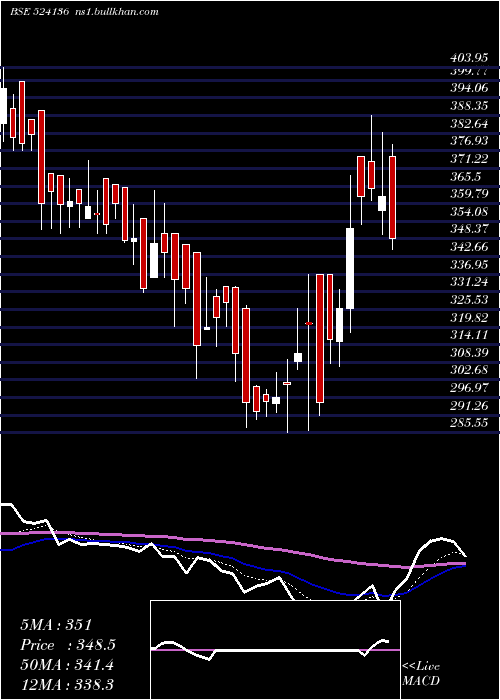Select the 12MA : 338.3 readout

[x=67, y=685]
